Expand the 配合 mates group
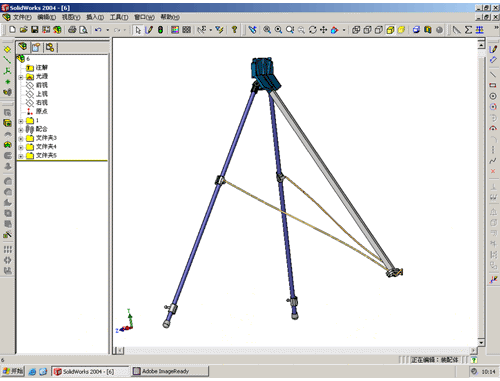 click(x=21, y=130)
